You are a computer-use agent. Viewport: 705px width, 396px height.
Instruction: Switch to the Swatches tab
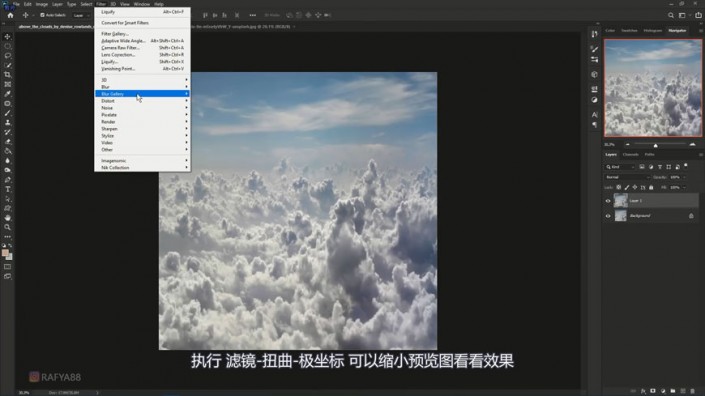[629, 31]
